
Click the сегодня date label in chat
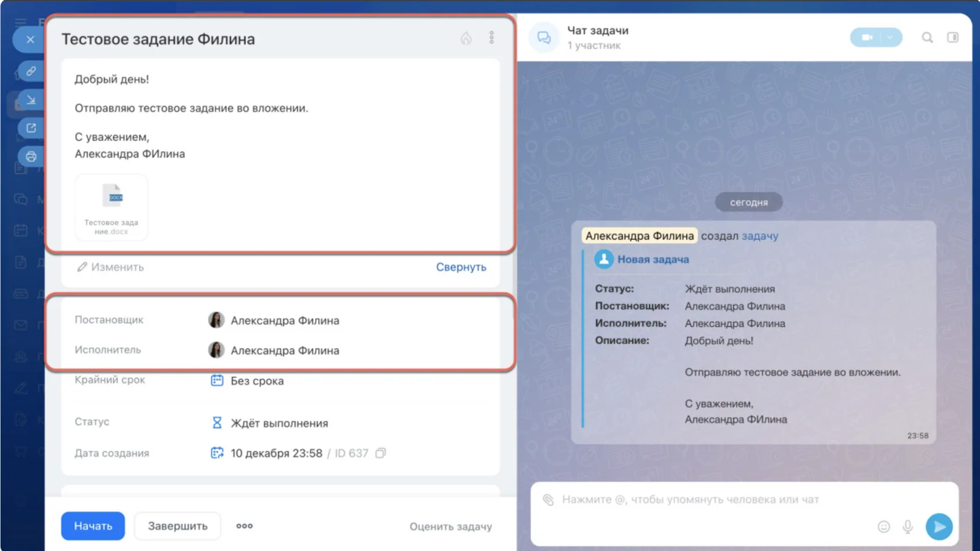coord(749,202)
